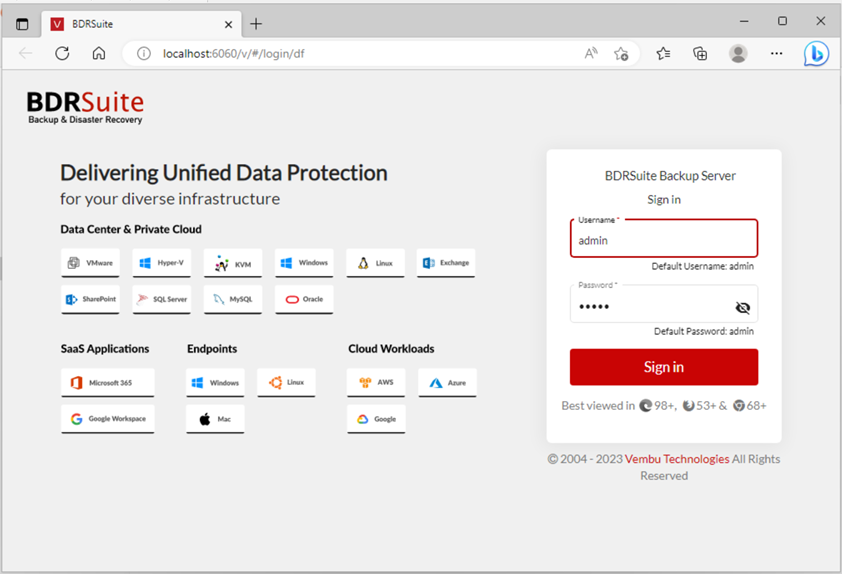Open the Settings and more menu
Screen dimensions: 842x574
coord(776,53)
